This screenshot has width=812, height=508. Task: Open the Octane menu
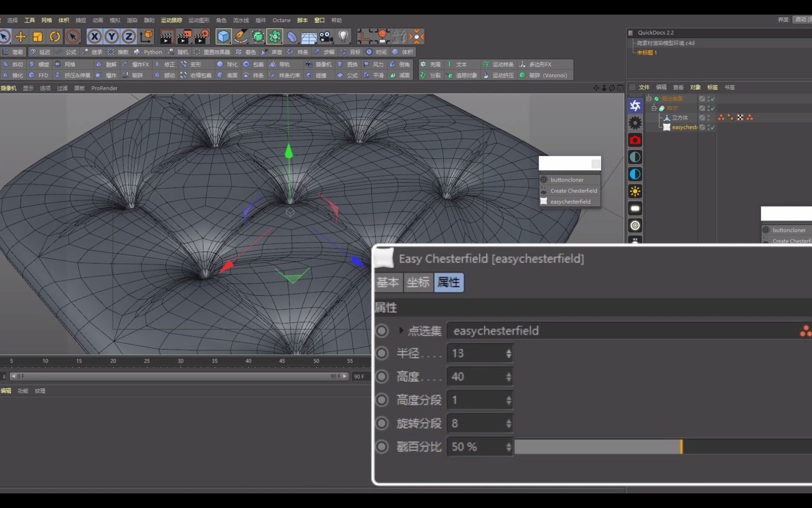281,20
